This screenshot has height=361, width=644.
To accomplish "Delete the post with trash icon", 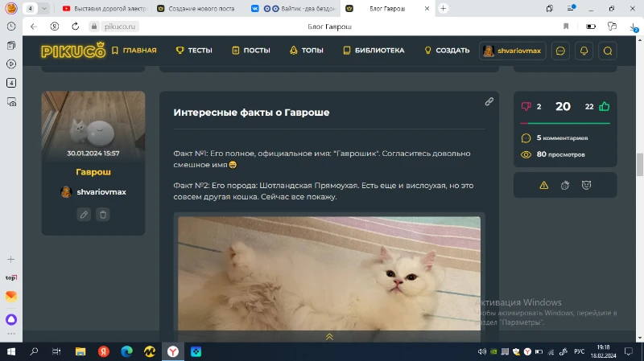I will coord(103,215).
